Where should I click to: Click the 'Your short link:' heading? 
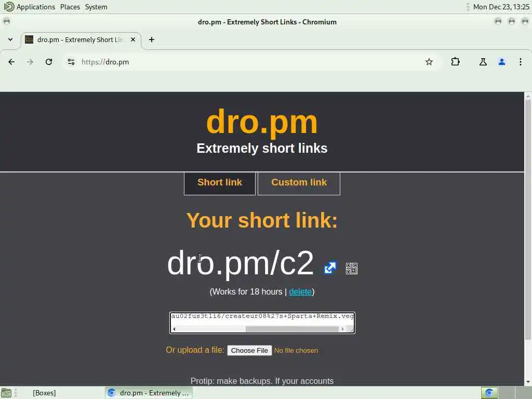pyautogui.click(x=262, y=220)
